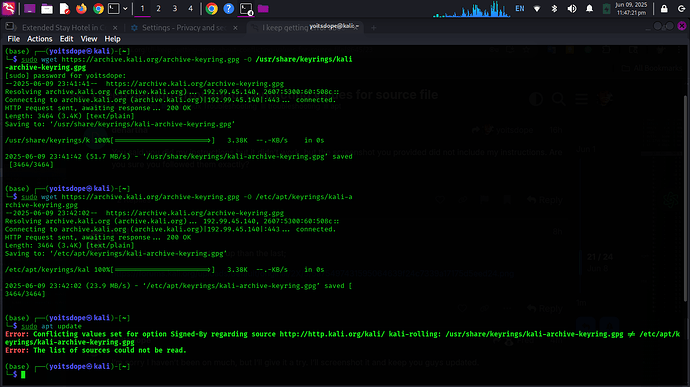Click the 'Conflicting values set' error line

[342, 338]
